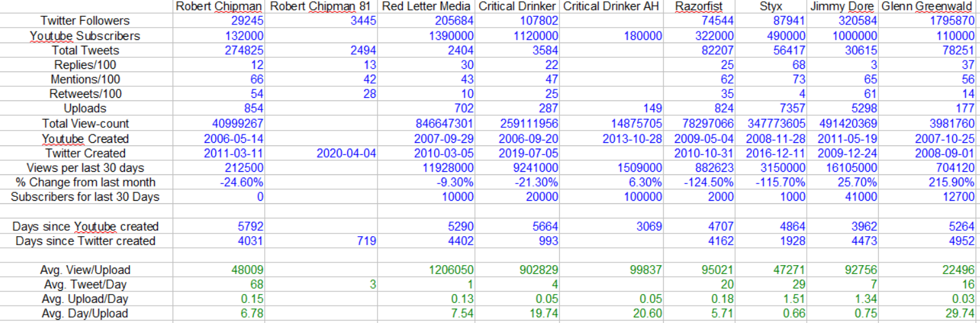Click the cell with value 5792
980x323 pixels.
(219, 226)
